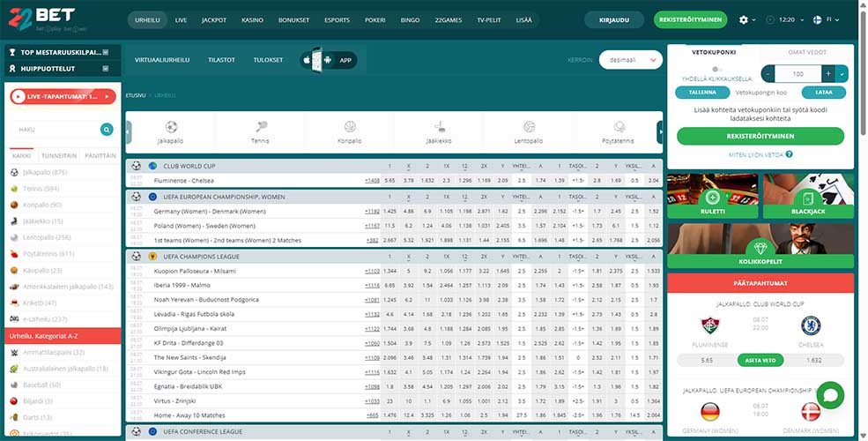Open the Ruletti casino tile
This screenshot has height=441, width=868.
[712, 196]
